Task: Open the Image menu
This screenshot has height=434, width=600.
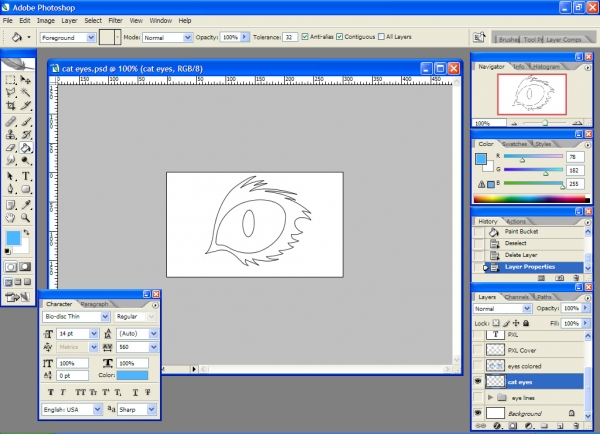Action: (46, 21)
